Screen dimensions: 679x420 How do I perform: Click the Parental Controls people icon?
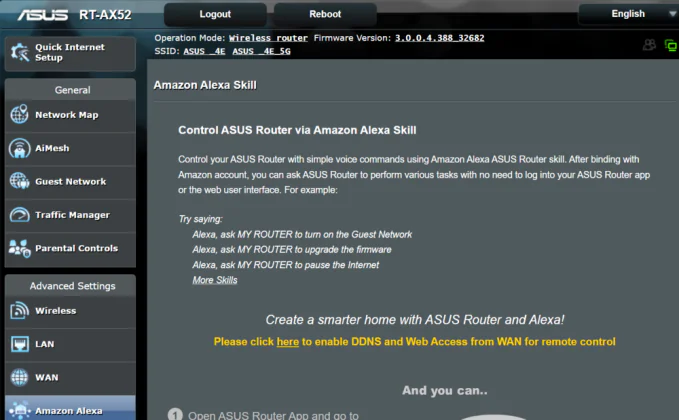pos(19,249)
